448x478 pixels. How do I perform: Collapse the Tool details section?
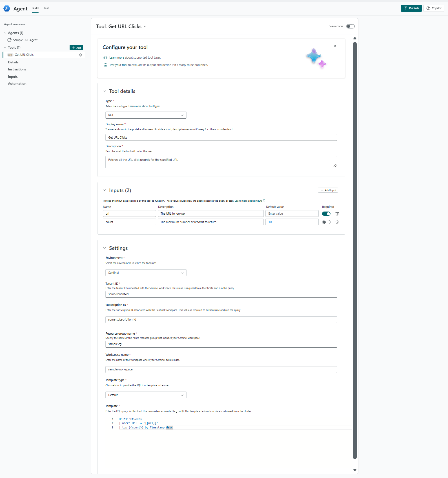point(105,91)
